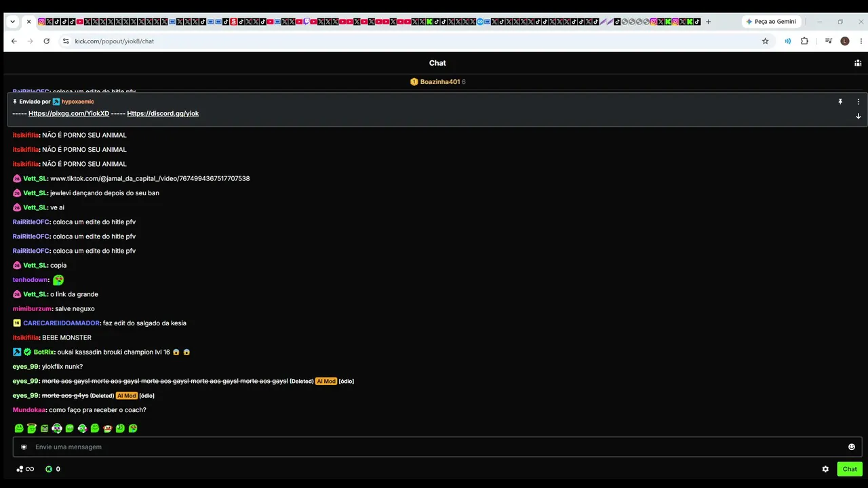Click the message input field
This screenshot has width=868, height=488.
coord(437,447)
